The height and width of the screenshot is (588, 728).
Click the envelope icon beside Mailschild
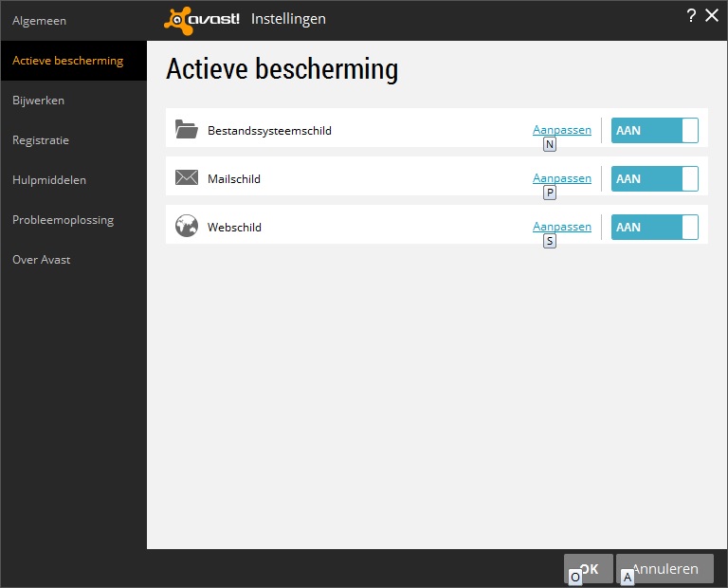click(x=186, y=177)
